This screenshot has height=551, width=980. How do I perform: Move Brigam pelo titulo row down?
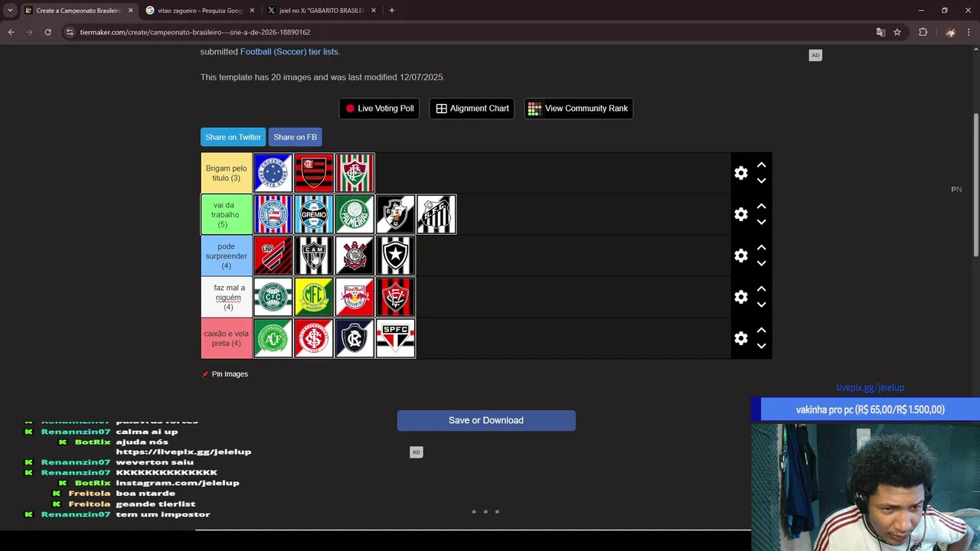pyautogui.click(x=761, y=181)
